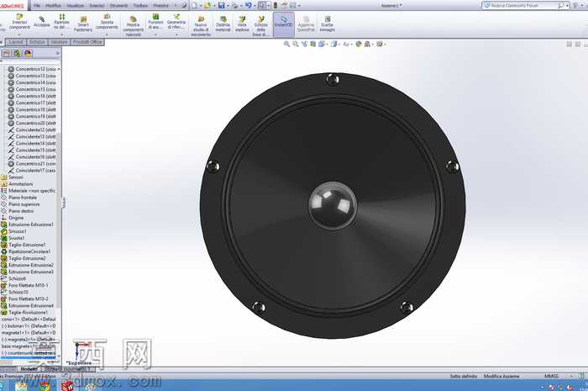Toggle Instant3D mode
This screenshot has height=391, width=588.
click(284, 23)
